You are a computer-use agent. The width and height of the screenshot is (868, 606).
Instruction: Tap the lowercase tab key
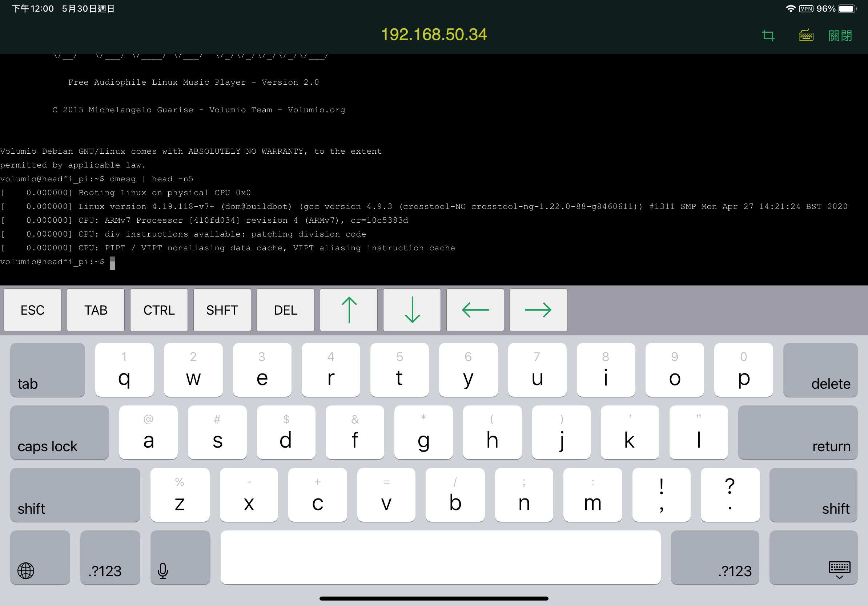[48, 370]
